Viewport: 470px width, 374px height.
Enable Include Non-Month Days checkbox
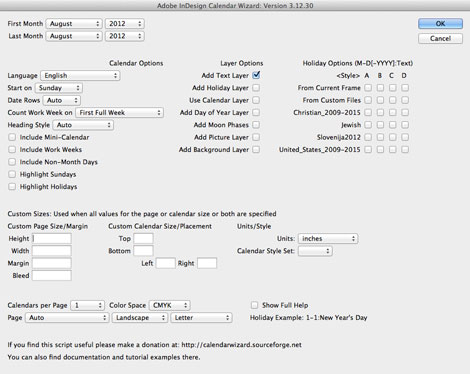[x=12, y=162]
